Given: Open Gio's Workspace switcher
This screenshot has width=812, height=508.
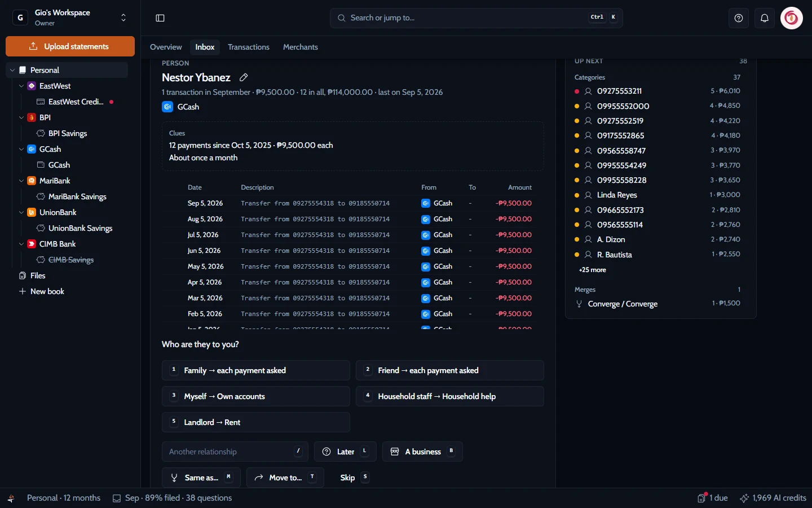Looking at the screenshot, I should (x=70, y=18).
